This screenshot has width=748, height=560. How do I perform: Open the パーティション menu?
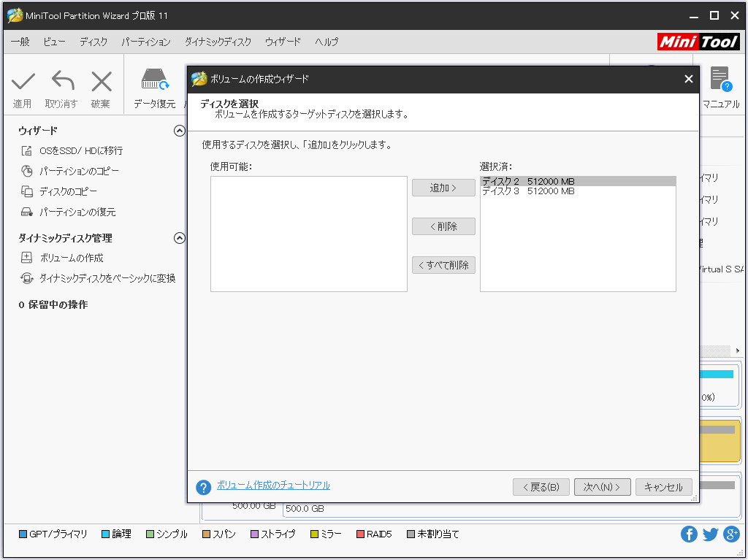(x=146, y=42)
